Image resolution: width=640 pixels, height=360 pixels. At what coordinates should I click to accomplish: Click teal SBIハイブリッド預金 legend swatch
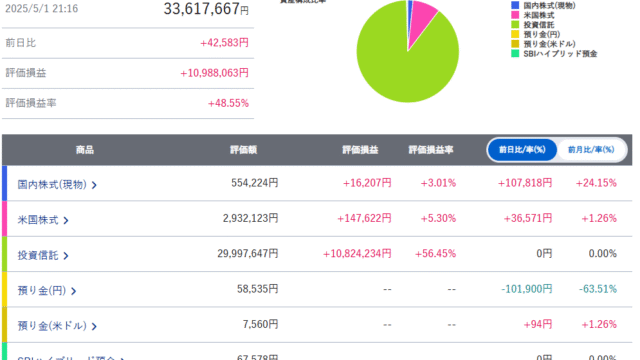click(x=515, y=53)
